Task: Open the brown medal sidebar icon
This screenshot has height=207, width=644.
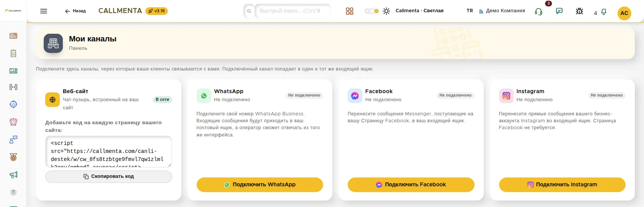Action: [x=13, y=157]
